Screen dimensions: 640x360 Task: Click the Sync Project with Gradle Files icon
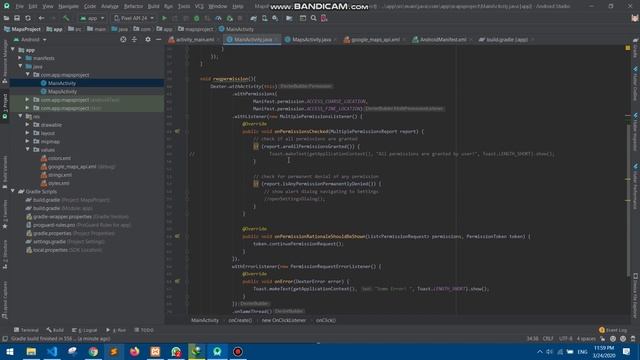(x=253, y=18)
